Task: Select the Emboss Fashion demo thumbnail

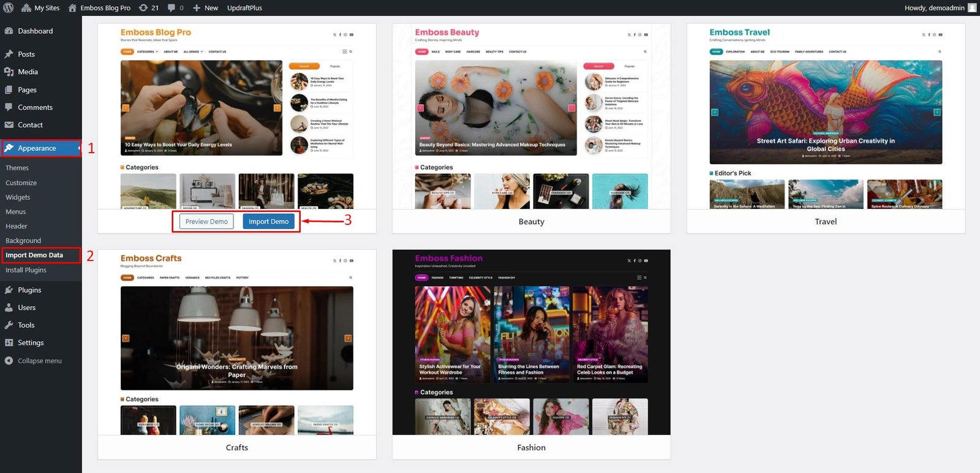Action: click(x=531, y=342)
